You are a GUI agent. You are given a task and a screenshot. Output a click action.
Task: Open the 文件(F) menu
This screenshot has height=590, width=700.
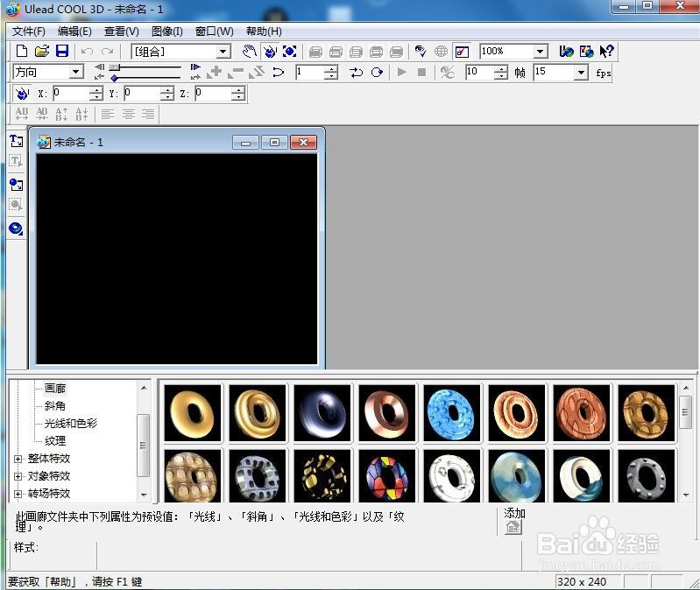click(x=29, y=32)
